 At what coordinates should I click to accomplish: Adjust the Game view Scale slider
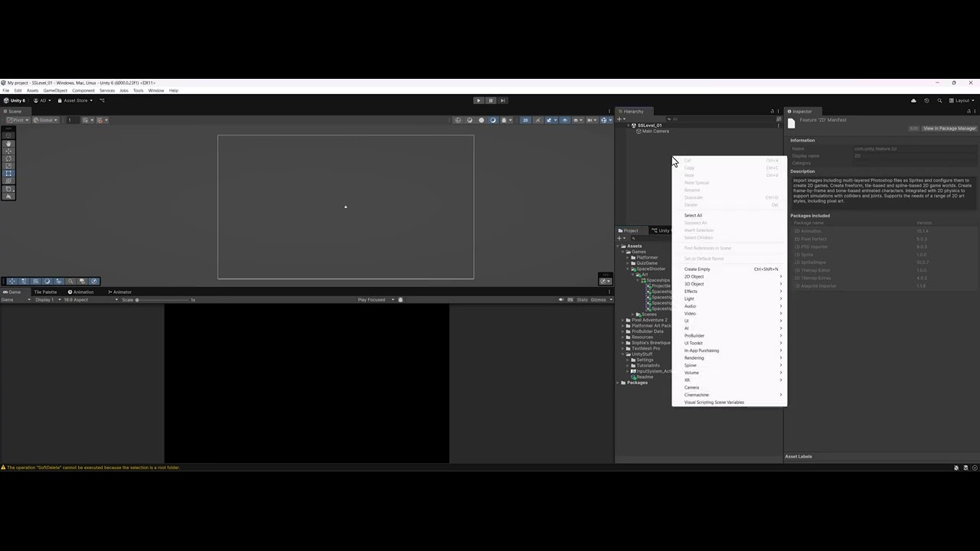[162, 300]
